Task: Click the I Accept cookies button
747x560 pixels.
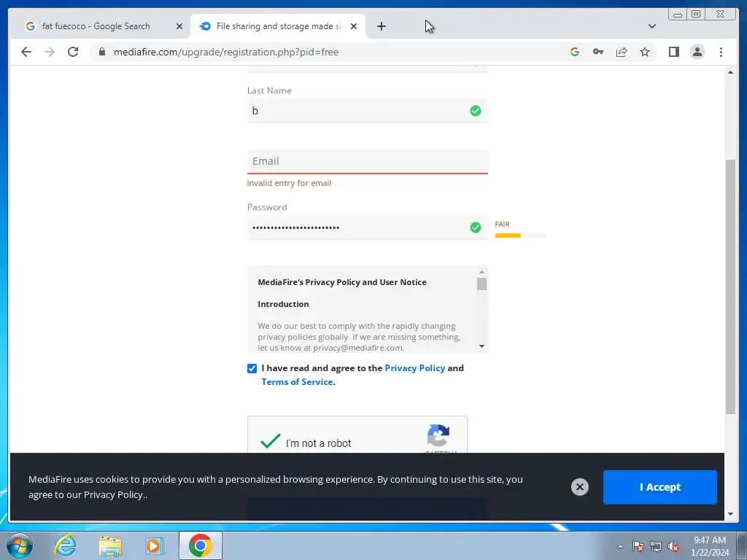Action: coord(659,487)
